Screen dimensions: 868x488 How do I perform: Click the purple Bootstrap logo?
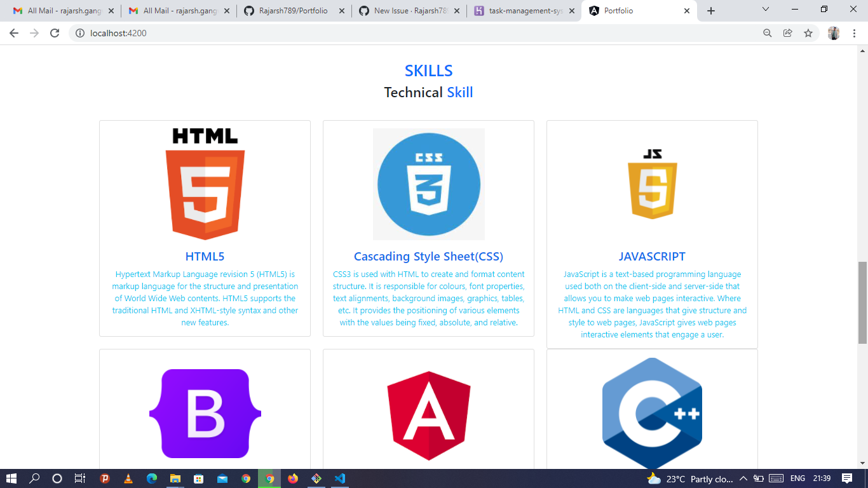205,413
